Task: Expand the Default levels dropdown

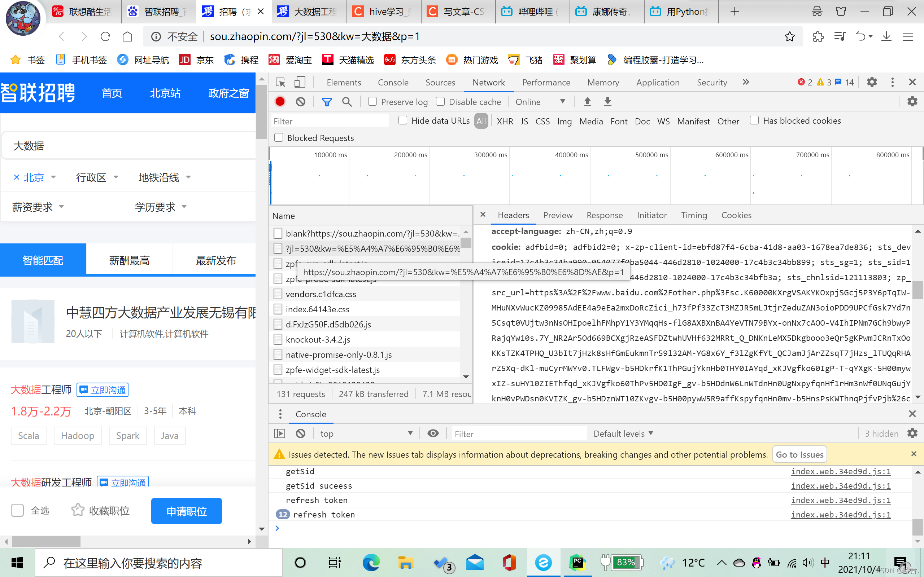Action: [623, 433]
